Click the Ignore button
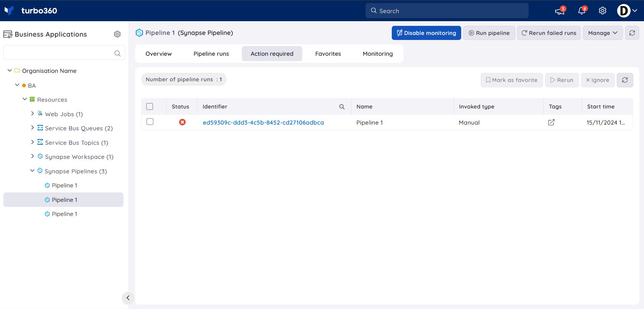 click(x=597, y=80)
